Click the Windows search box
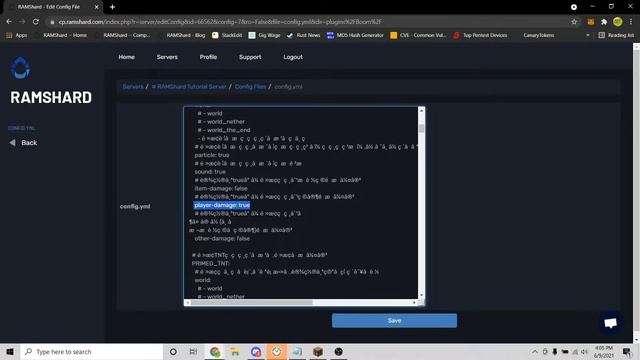 pyautogui.click(x=92, y=351)
